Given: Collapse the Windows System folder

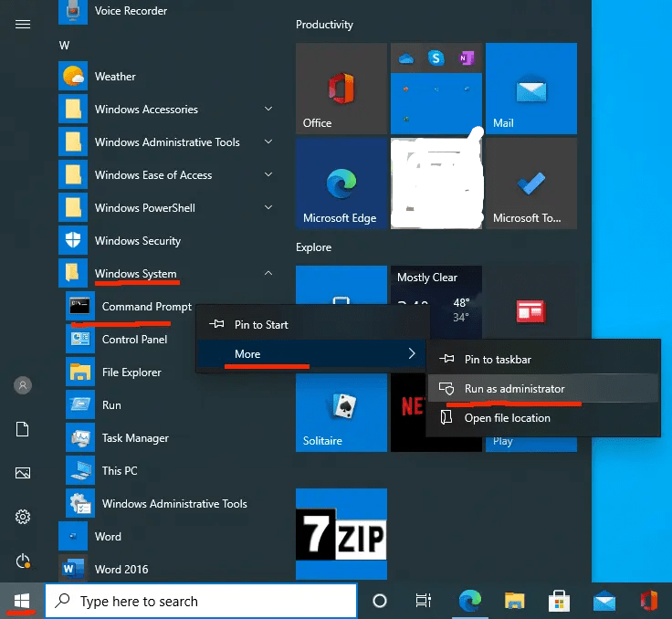Looking at the screenshot, I should click(x=268, y=273).
